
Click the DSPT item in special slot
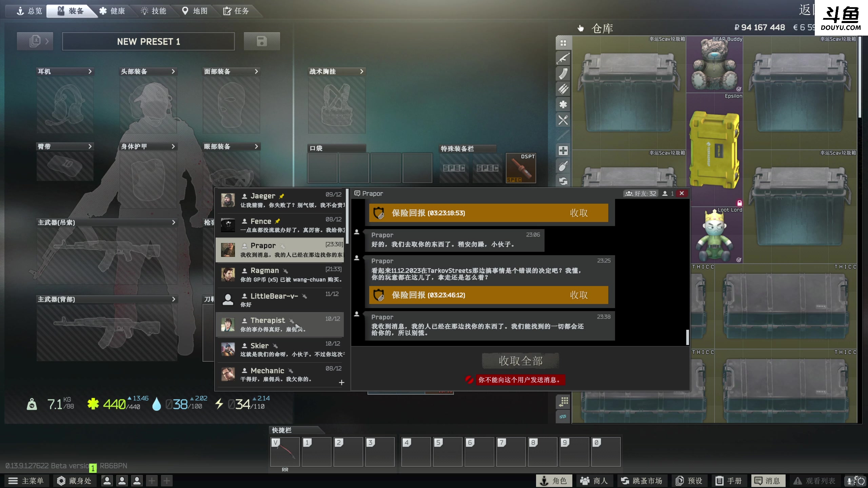[x=521, y=168]
